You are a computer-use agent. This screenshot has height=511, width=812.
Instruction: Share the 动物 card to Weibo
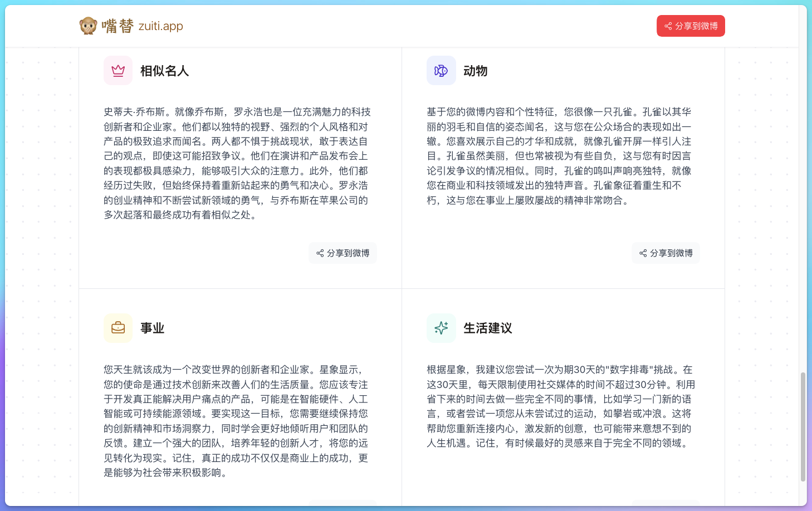click(666, 253)
